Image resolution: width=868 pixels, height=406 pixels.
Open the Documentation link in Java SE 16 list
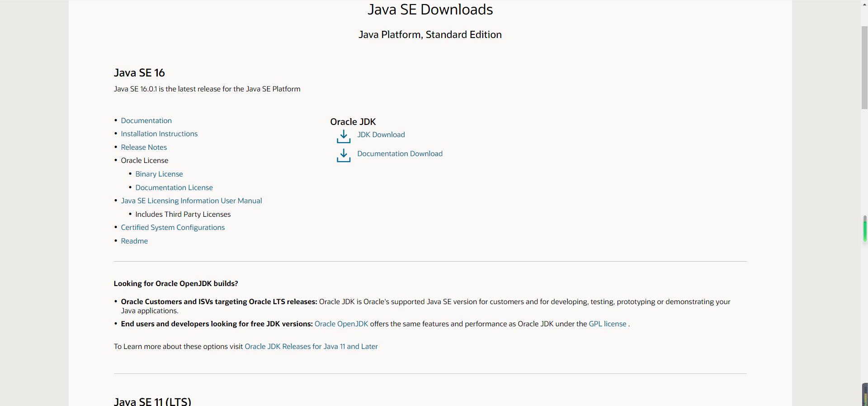146,120
